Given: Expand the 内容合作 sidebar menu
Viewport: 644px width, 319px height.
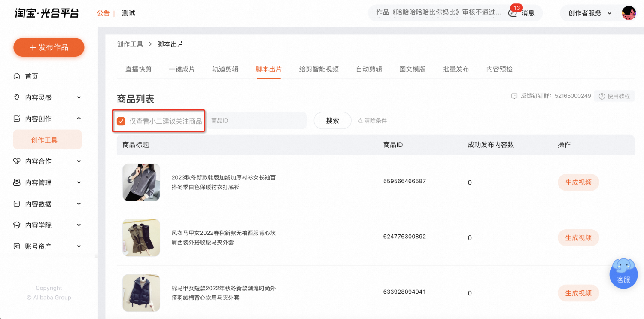Looking at the screenshot, I should click(x=47, y=161).
